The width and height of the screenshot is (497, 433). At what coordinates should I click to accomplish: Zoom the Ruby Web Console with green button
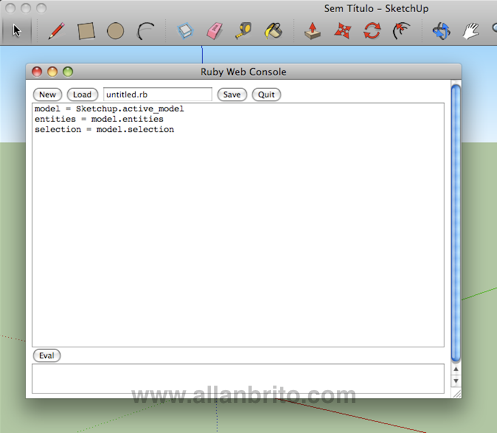[68, 72]
